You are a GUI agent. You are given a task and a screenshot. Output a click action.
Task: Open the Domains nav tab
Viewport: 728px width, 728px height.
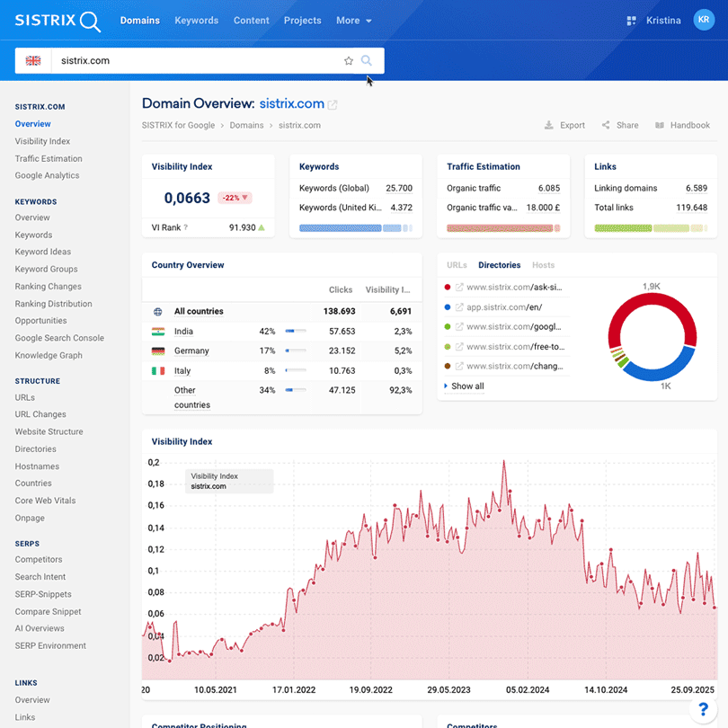(139, 21)
